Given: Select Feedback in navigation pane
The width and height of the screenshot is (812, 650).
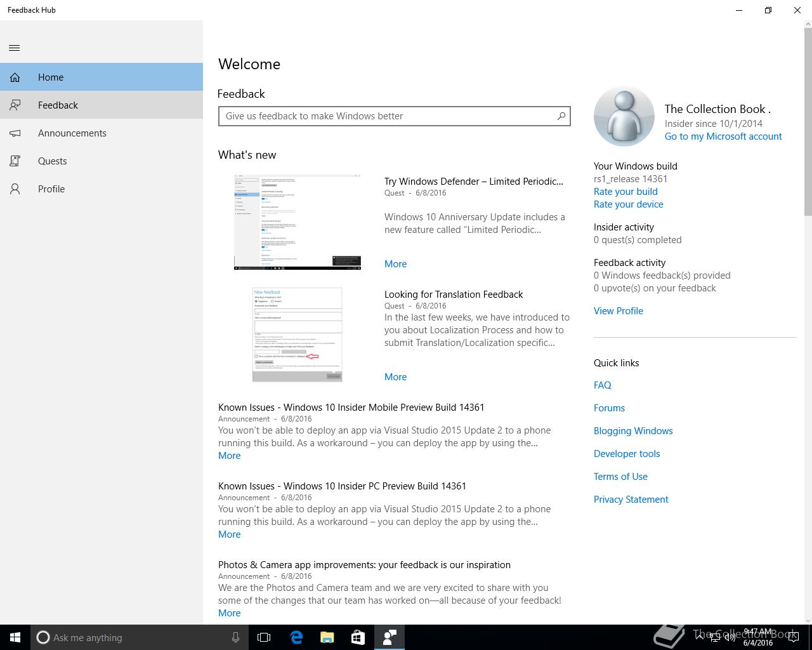Looking at the screenshot, I should tap(101, 105).
